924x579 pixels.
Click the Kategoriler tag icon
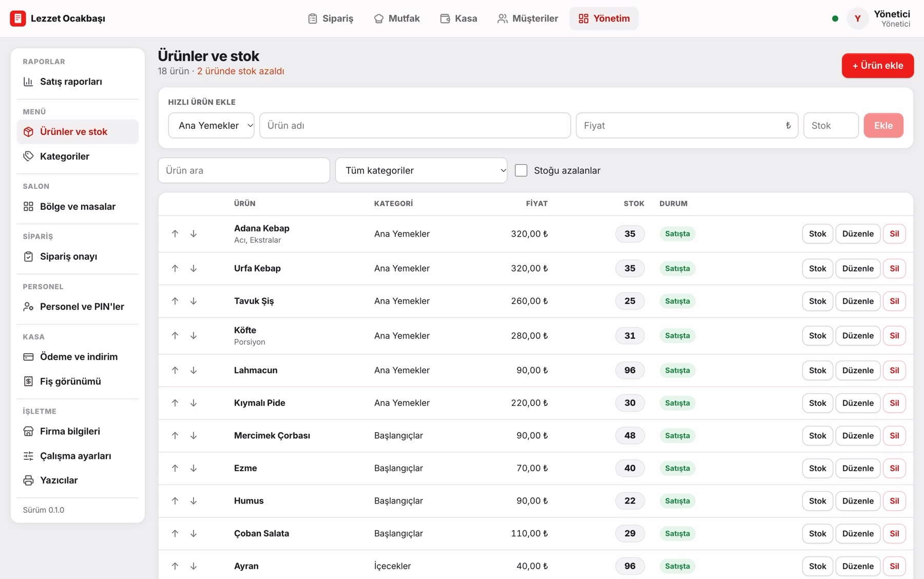[x=28, y=156]
